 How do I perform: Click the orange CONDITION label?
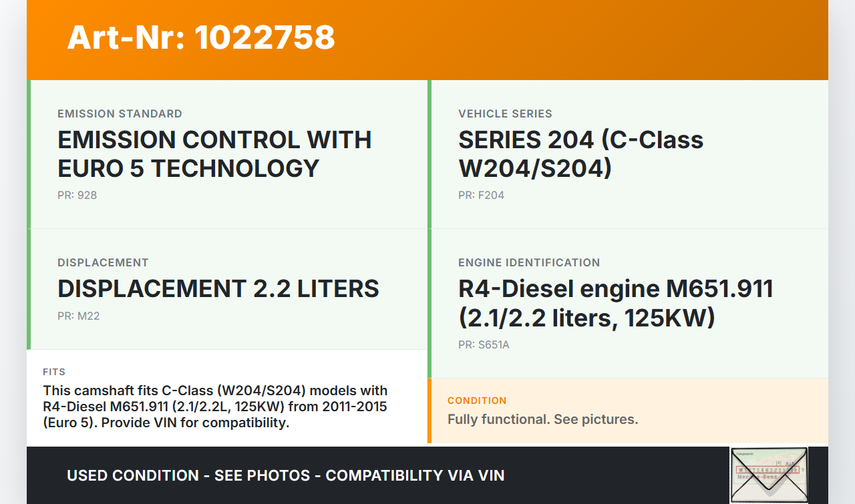pos(477,401)
